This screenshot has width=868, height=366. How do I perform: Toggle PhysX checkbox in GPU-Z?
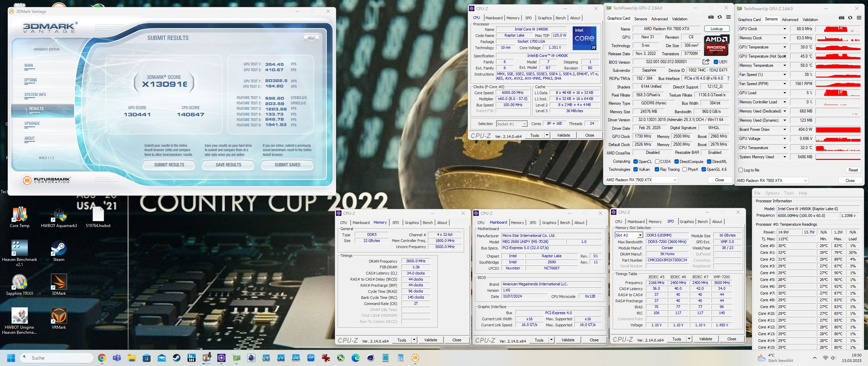point(685,169)
